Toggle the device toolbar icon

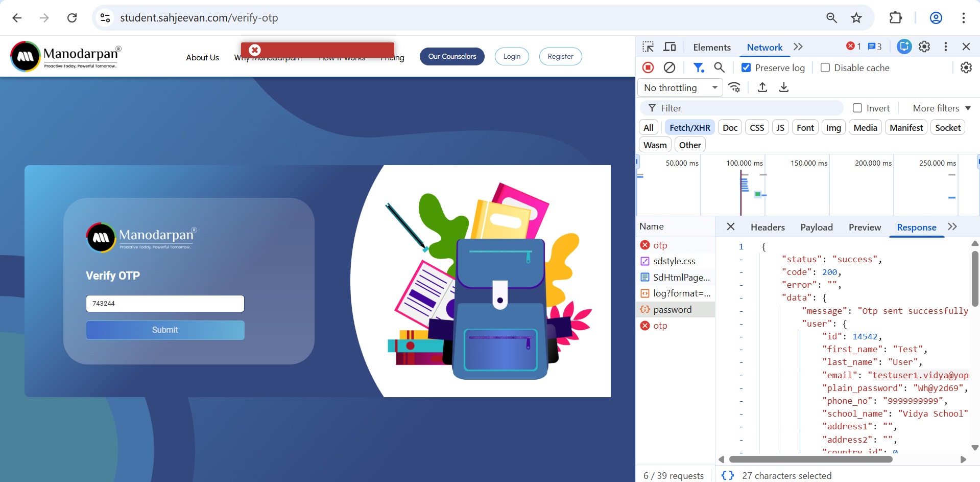click(x=670, y=47)
